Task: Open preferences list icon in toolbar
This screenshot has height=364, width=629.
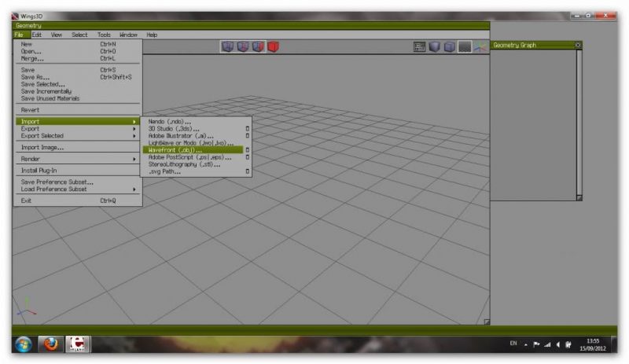Action: (420, 47)
